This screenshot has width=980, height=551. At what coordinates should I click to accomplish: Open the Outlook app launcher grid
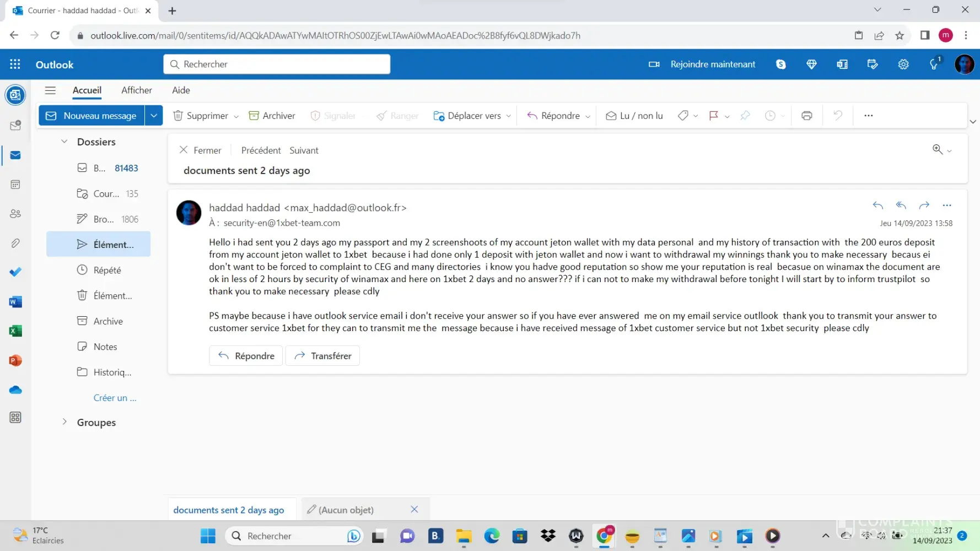coord(15,64)
